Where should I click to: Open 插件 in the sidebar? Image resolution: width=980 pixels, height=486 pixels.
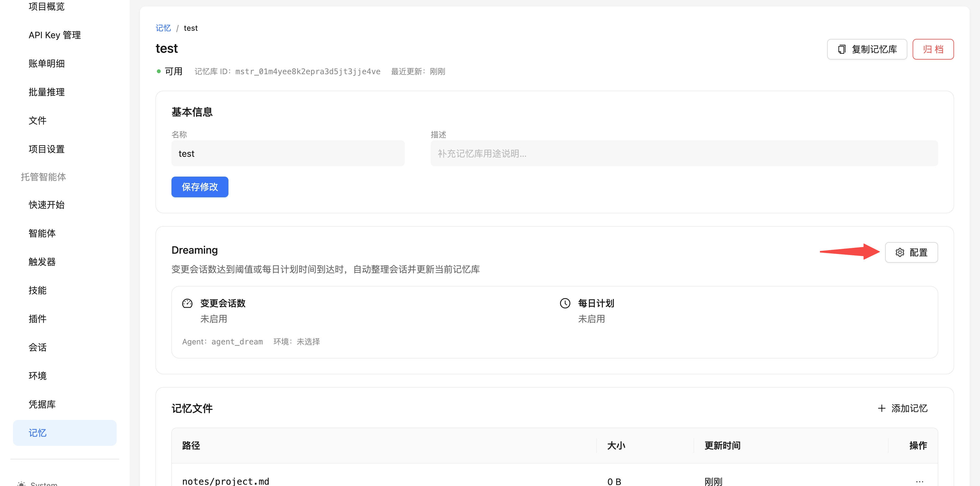[37, 319]
